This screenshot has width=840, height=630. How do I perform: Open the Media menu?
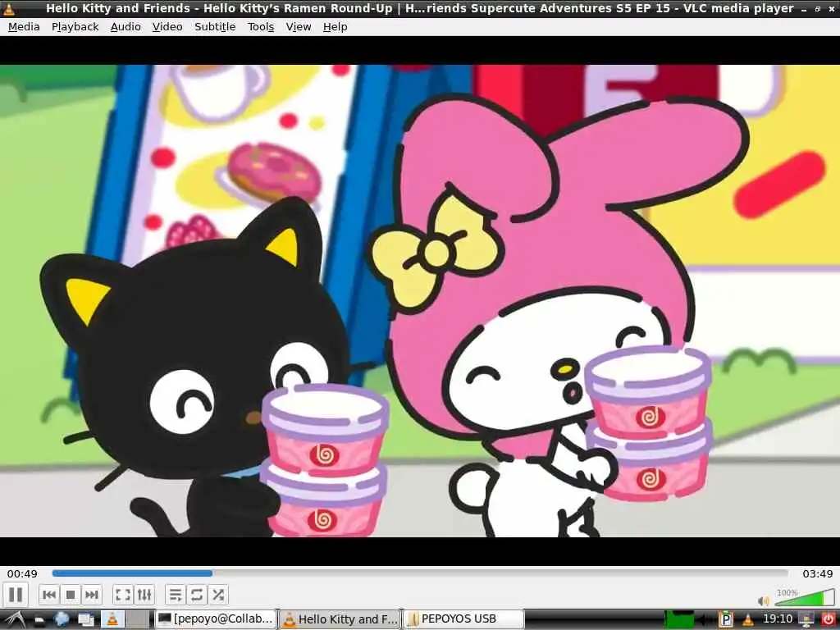pos(24,27)
